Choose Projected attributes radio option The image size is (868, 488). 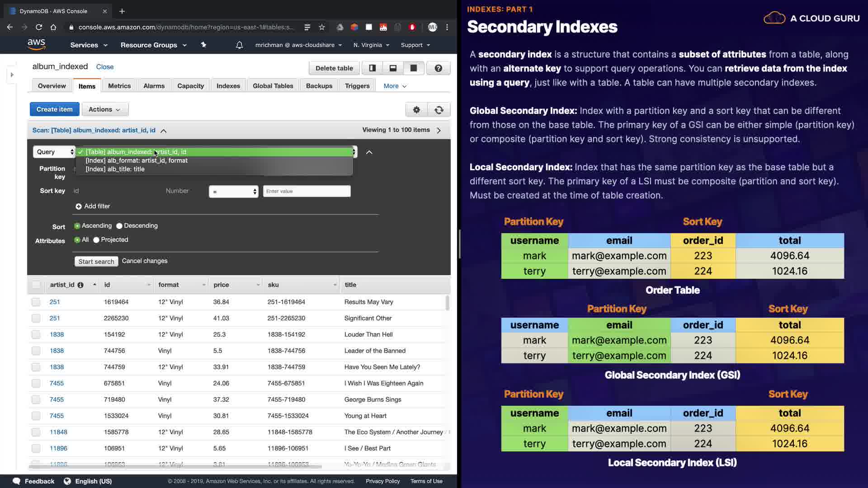pos(96,240)
